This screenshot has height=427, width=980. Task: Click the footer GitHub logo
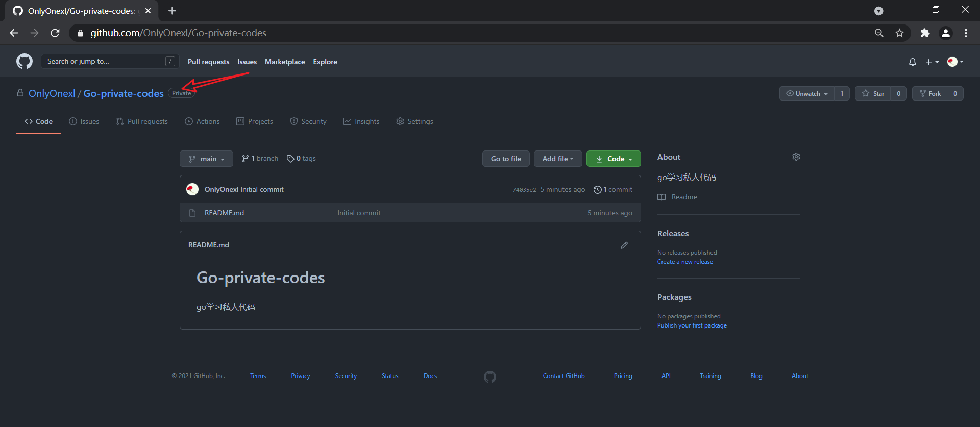[x=490, y=376]
